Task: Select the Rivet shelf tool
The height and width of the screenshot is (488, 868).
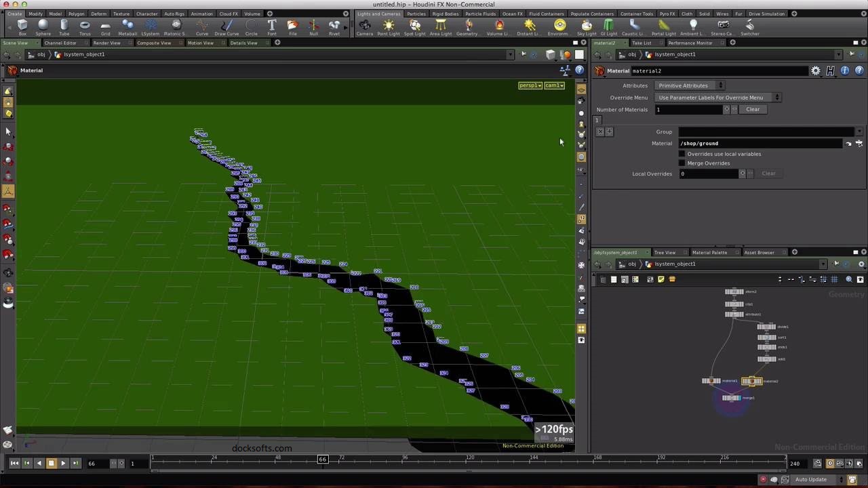Action: click(334, 27)
